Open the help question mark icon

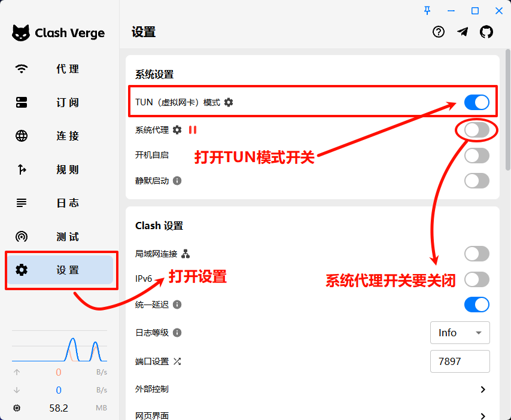(439, 32)
